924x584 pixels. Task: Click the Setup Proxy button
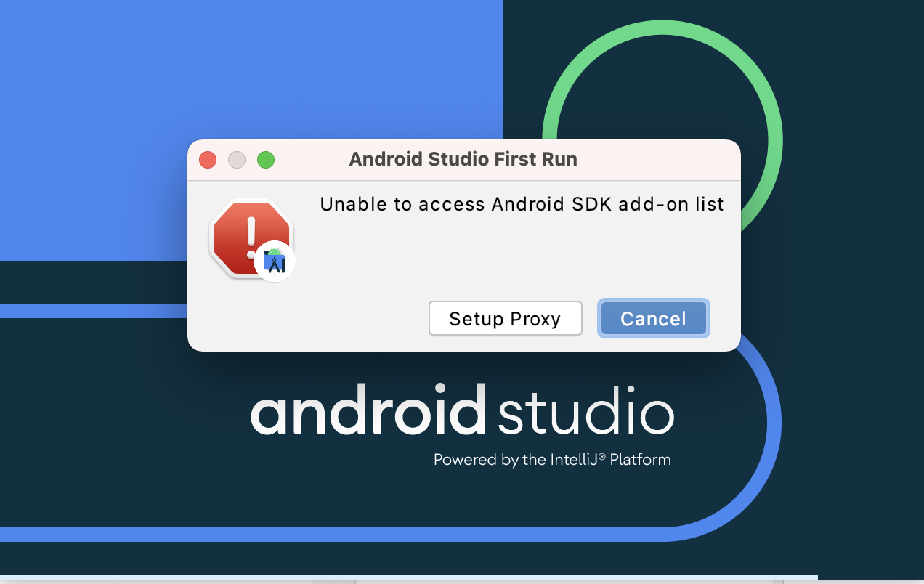(505, 319)
